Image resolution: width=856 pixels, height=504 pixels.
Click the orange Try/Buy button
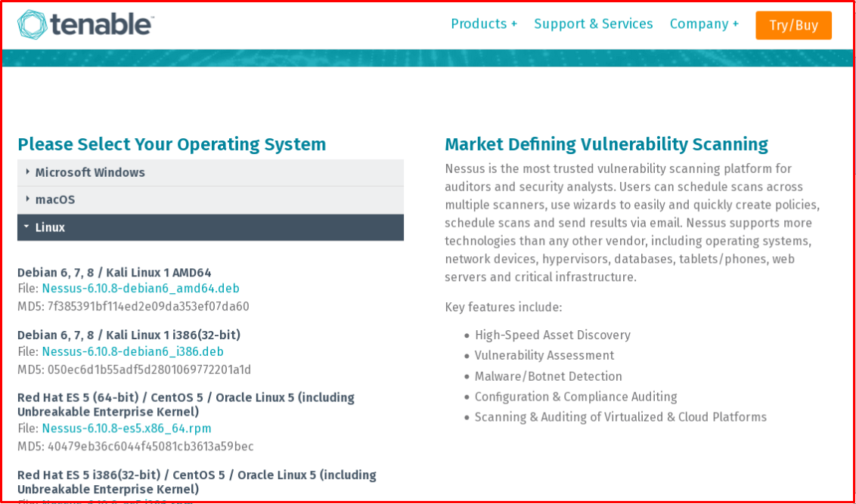pos(793,25)
